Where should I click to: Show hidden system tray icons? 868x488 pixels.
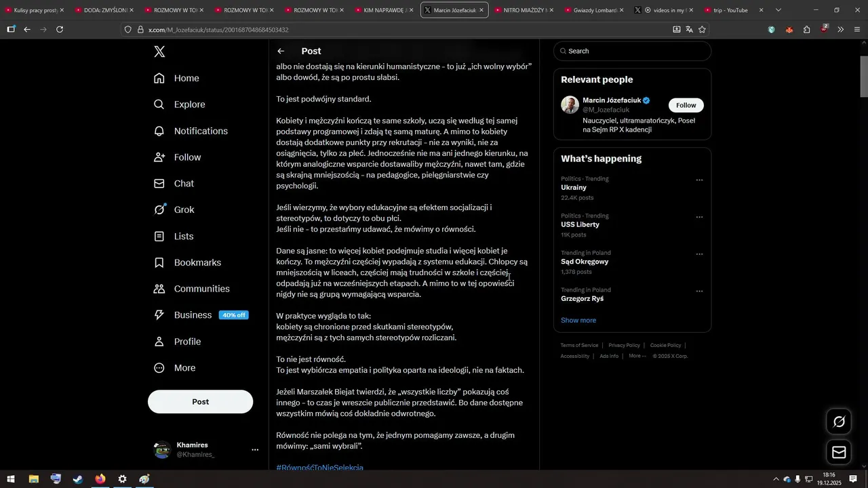coord(775,479)
